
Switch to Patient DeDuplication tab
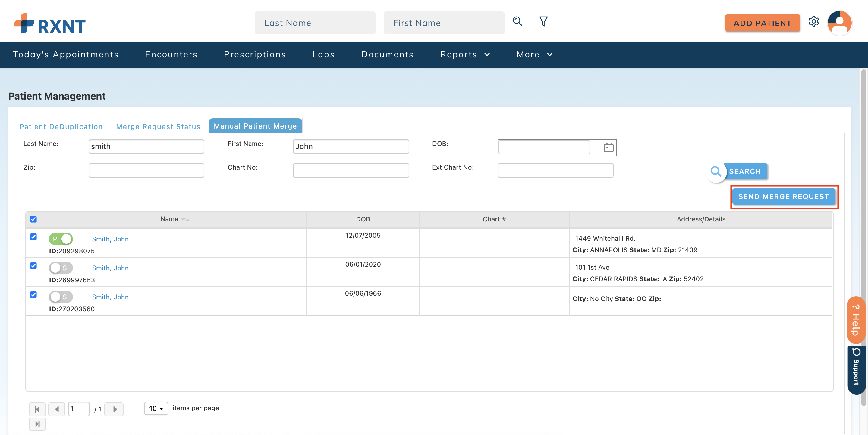pos(61,126)
